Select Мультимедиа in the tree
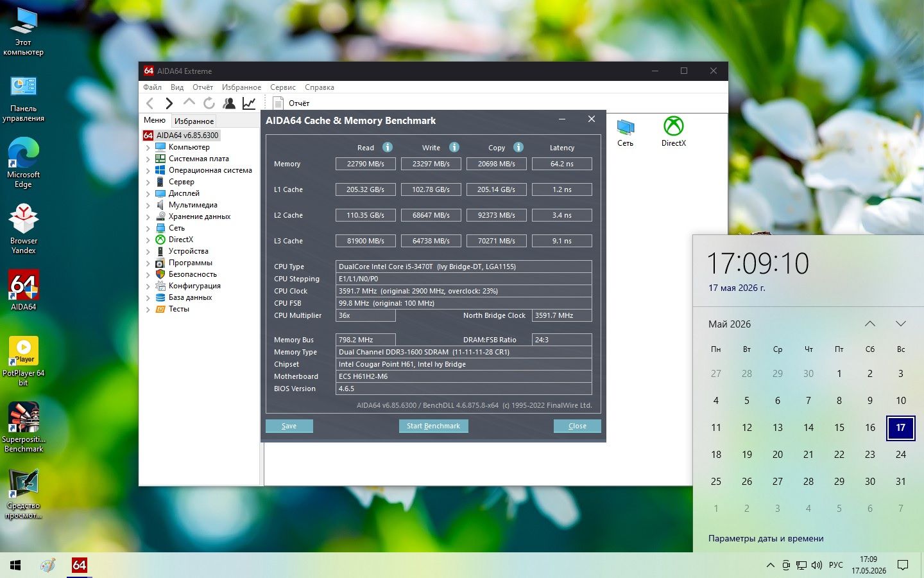Viewport: 924px width, 578px height. point(193,205)
